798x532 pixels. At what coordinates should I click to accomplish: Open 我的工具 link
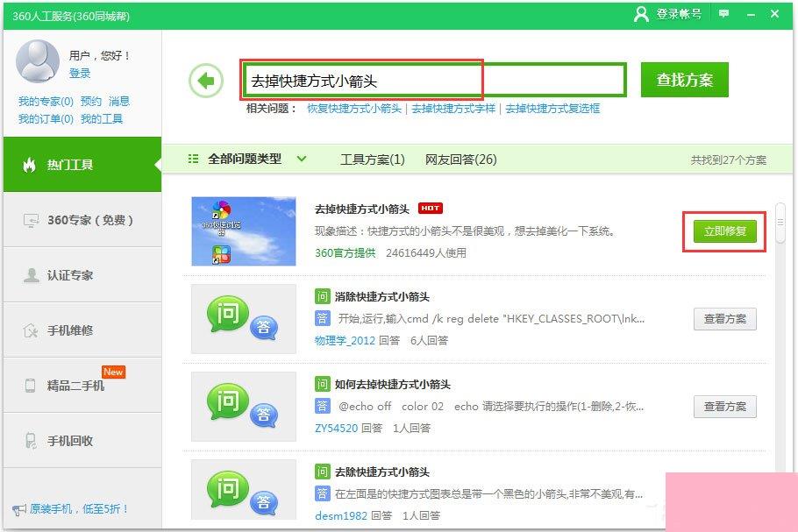click(102, 119)
